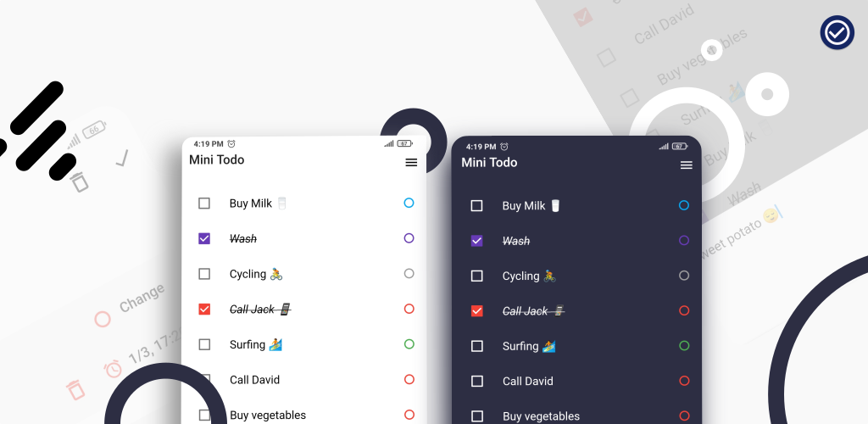Uncheck the Wash checkbox in light phone
This screenshot has height=424, width=868.
(x=204, y=238)
